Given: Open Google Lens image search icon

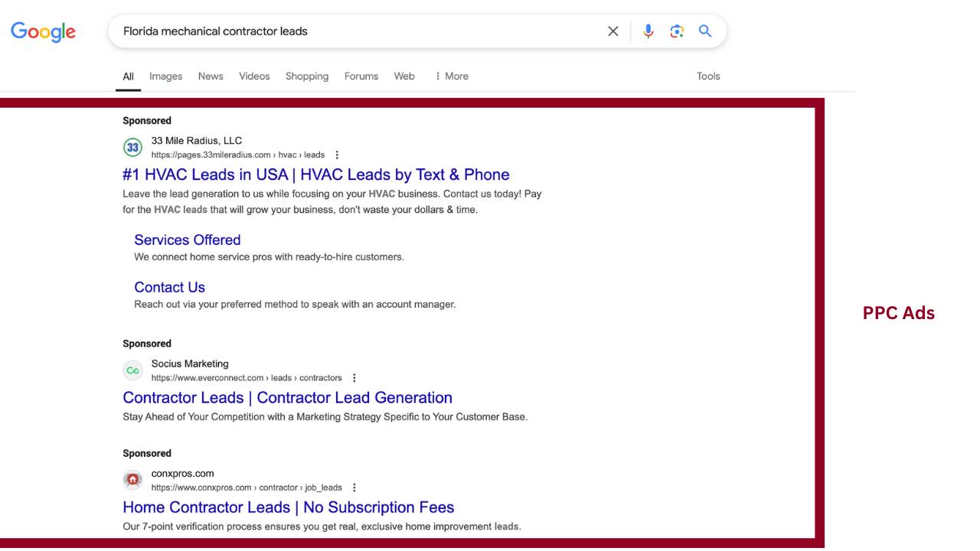Looking at the screenshot, I should tap(677, 31).
